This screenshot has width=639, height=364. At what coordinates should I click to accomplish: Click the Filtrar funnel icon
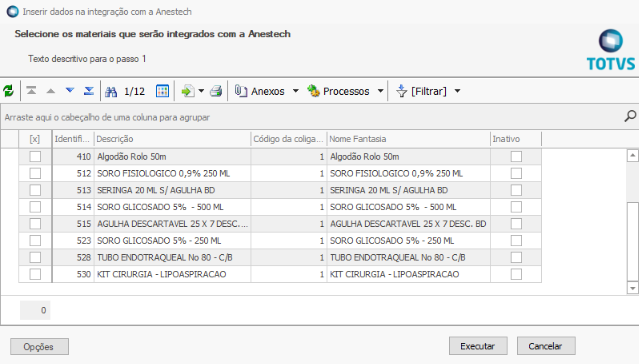click(x=401, y=91)
